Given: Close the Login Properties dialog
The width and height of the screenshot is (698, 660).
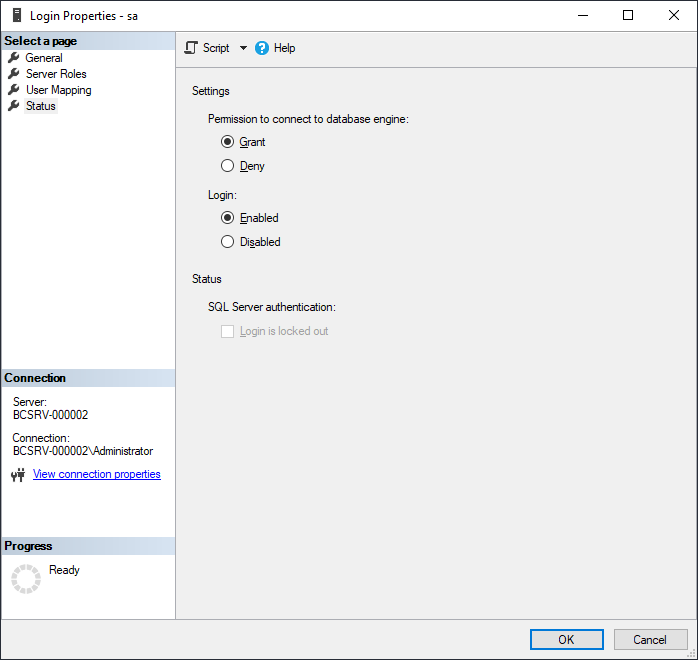Looking at the screenshot, I should point(674,16).
